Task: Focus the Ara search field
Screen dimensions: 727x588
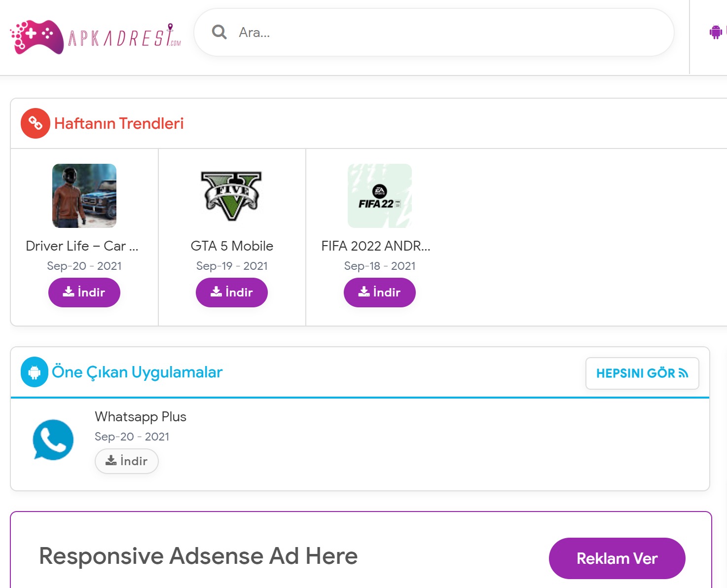Action: coord(444,33)
